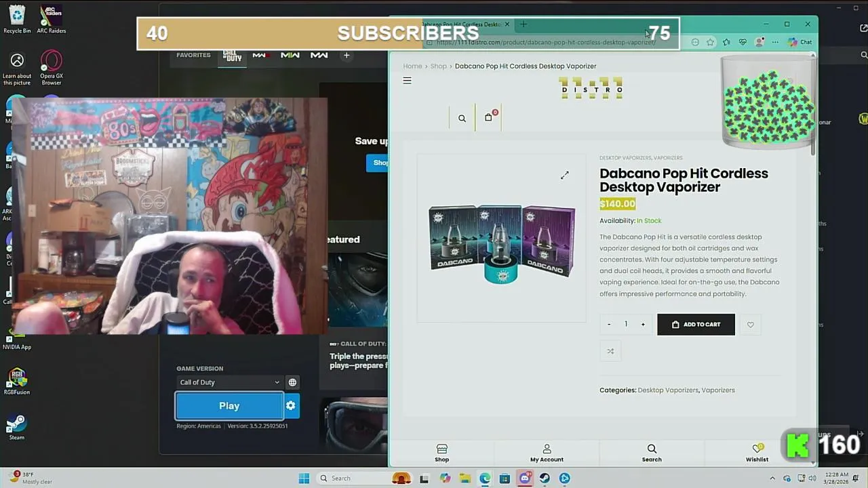868x488 pixels.
Task: Open the taskbar clock and date
Action: click(834, 479)
